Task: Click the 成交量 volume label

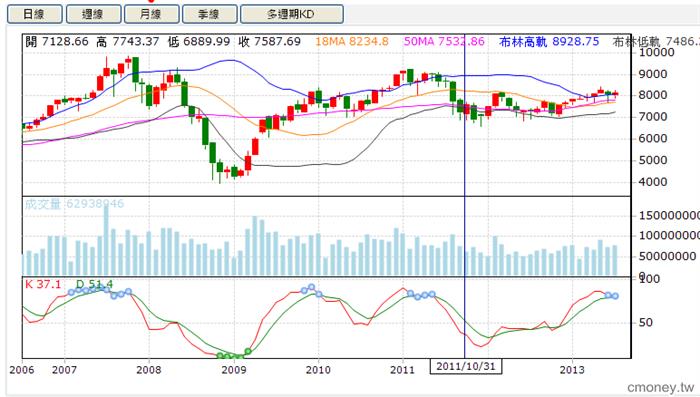Action: [x=74, y=204]
